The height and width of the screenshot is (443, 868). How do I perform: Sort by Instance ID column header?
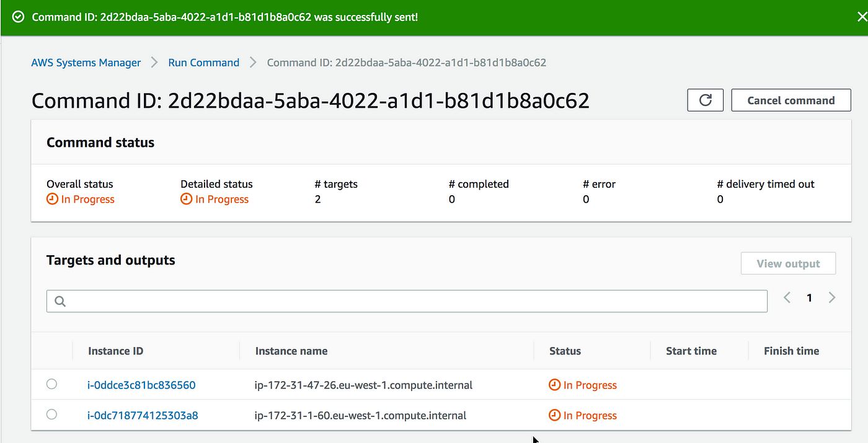pyautogui.click(x=116, y=351)
